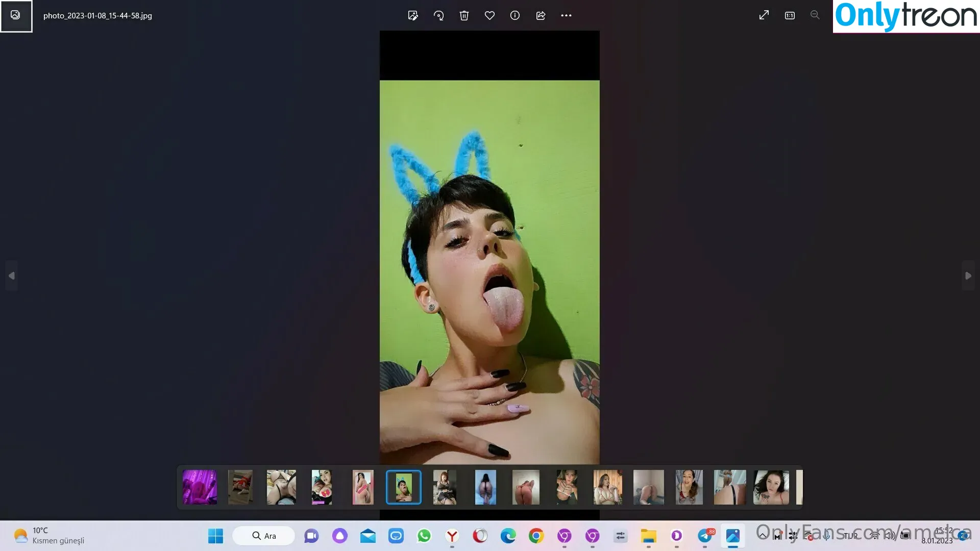Screen dimensions: 980x551
Task: Open File Explorer from the taskbar
Action: (648, 536)
